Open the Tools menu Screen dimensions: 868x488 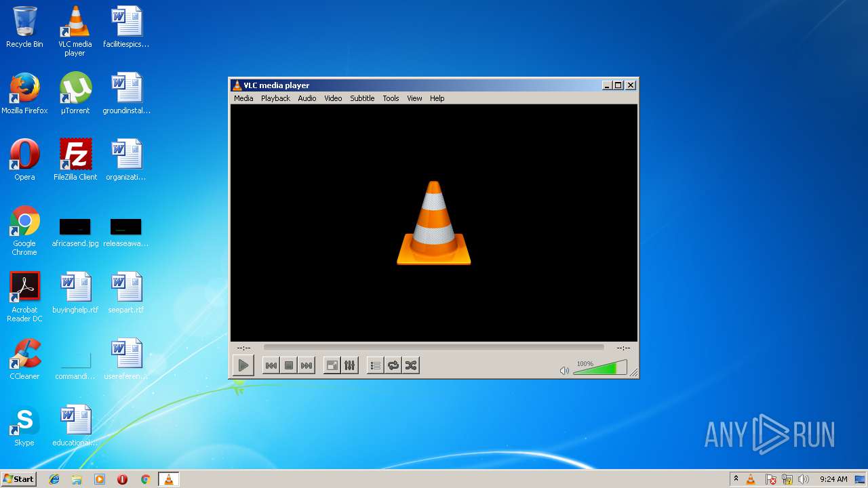(x=391, y=98)
